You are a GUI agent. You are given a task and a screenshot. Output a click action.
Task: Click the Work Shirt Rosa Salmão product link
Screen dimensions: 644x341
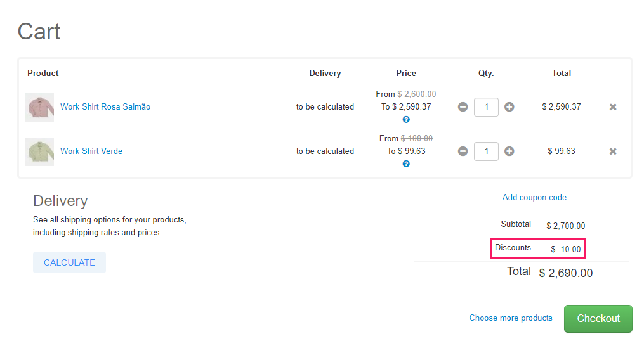click(105, 107)
